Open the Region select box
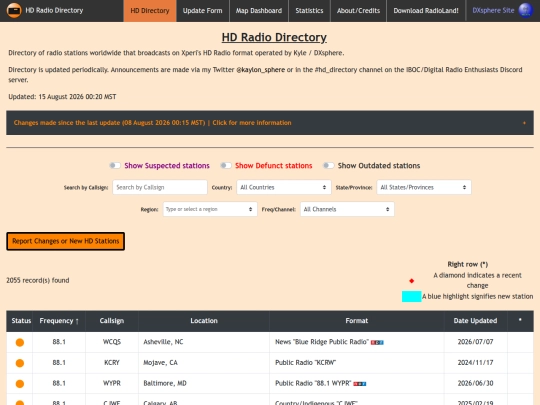 click(x=210, y=209)
